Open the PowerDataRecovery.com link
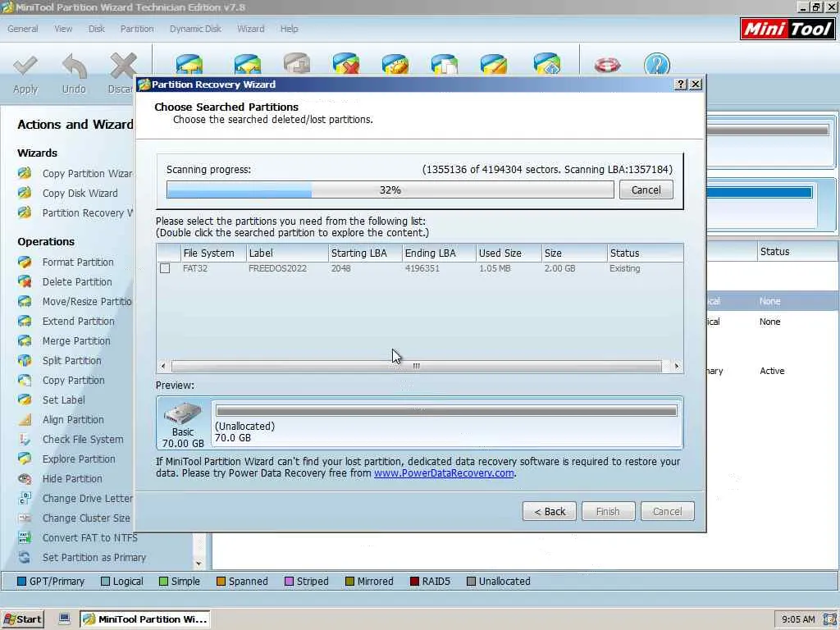The image size is (840, 630). click(444, 473)
